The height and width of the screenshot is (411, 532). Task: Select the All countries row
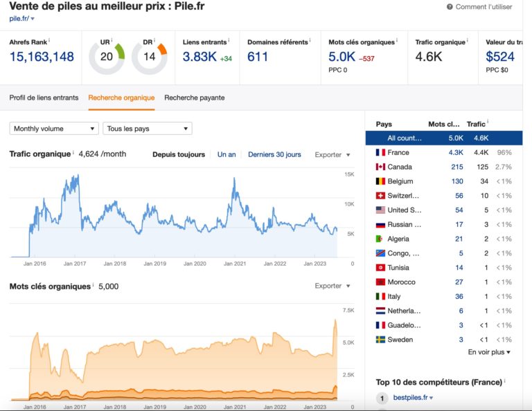(444, 138)
